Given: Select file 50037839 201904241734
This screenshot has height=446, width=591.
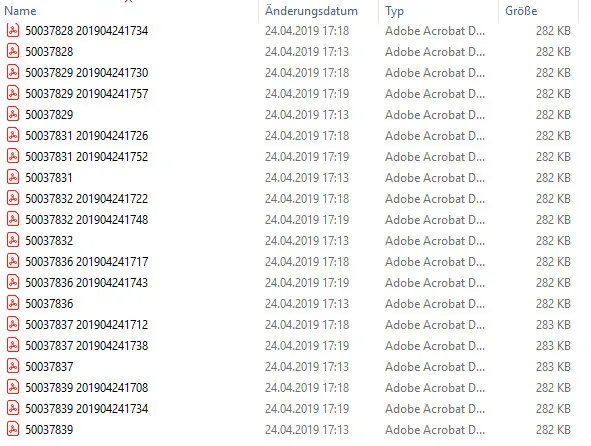Looking at the screenshot, I should pos(87,408).
